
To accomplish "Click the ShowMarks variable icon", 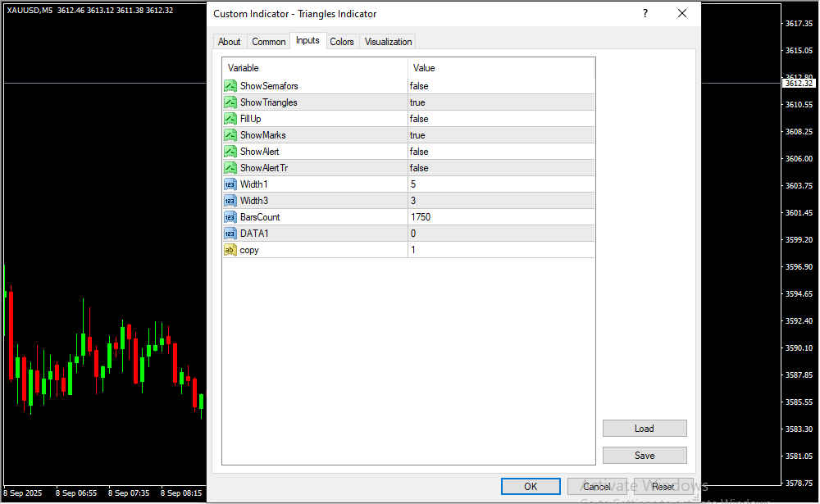I will (x=230, y=135).
